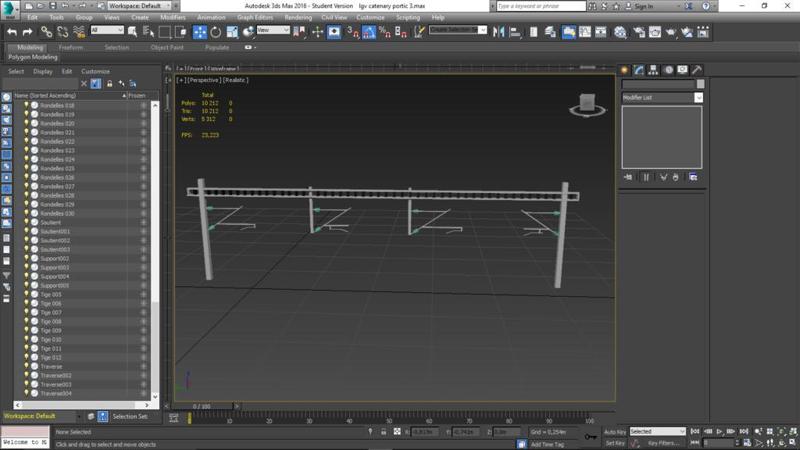
Task: Click the Key Filters button
Action: [x=664, y=443]
